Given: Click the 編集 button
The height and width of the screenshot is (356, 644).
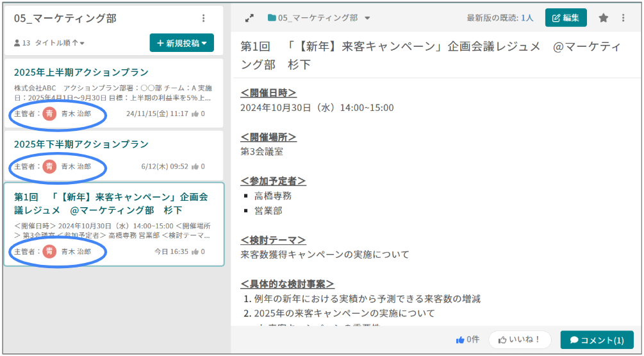Looking at the screenshot, I should (565, 18).
